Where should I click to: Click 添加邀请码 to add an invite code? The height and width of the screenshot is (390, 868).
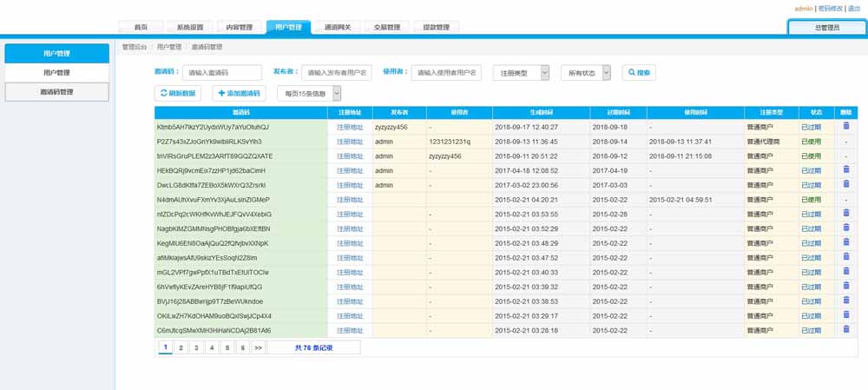point(238,93)
